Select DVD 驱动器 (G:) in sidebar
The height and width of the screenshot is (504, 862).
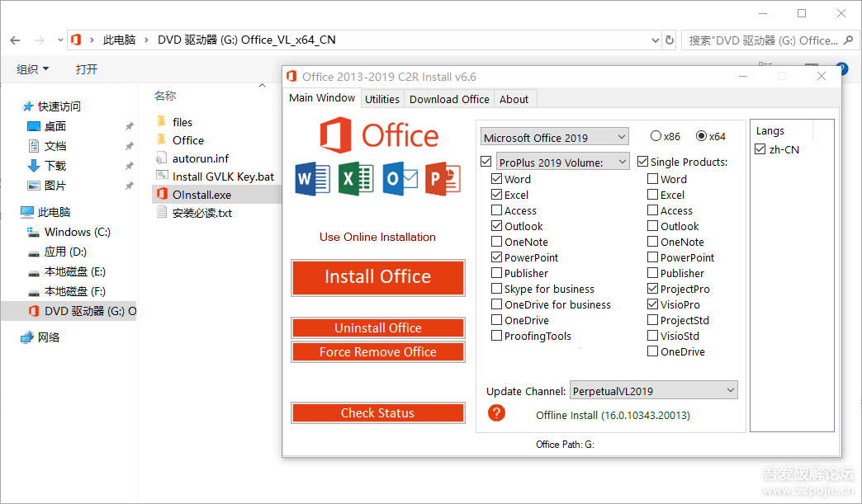click(69, 311)
